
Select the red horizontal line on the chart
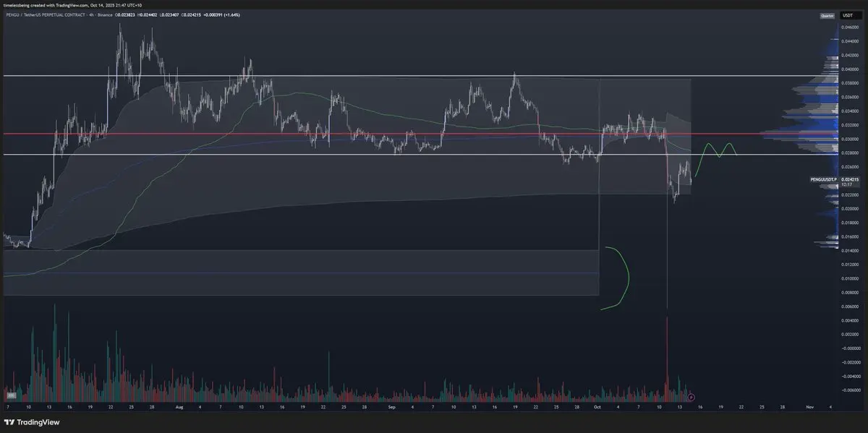click(x=420, y=134)
